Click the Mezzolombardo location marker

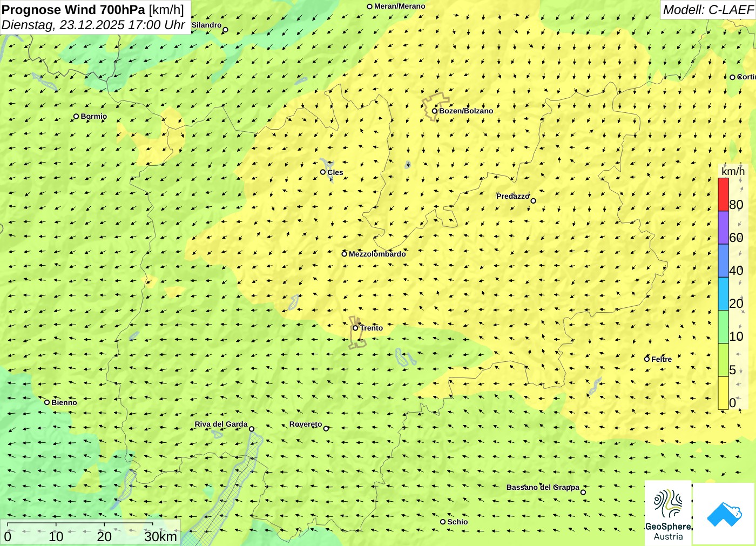(345, 254)
